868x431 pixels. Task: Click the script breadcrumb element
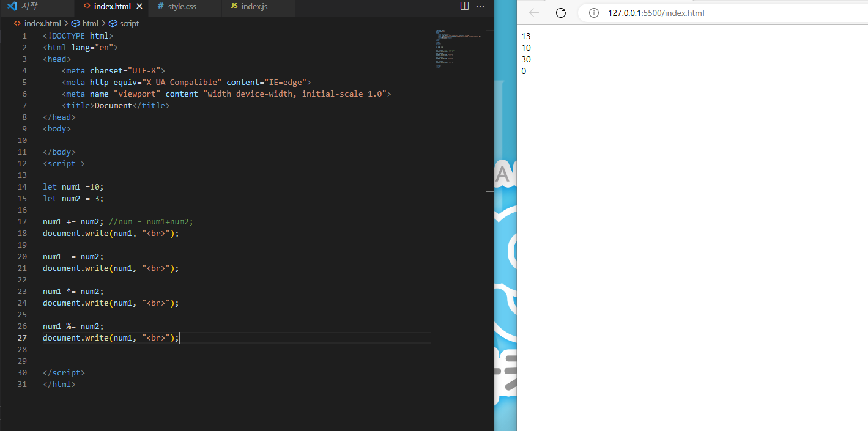click(x=124, y=23)
